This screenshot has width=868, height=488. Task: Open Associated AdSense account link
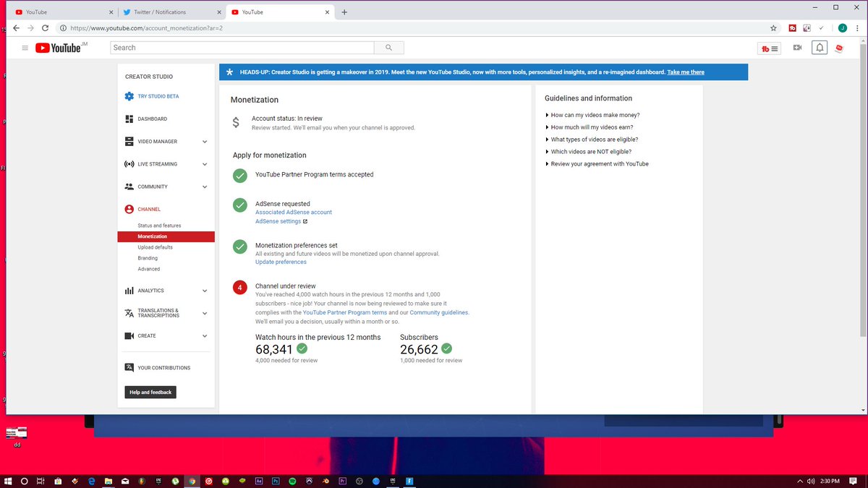pyautogui.click(x=294, y=213)
